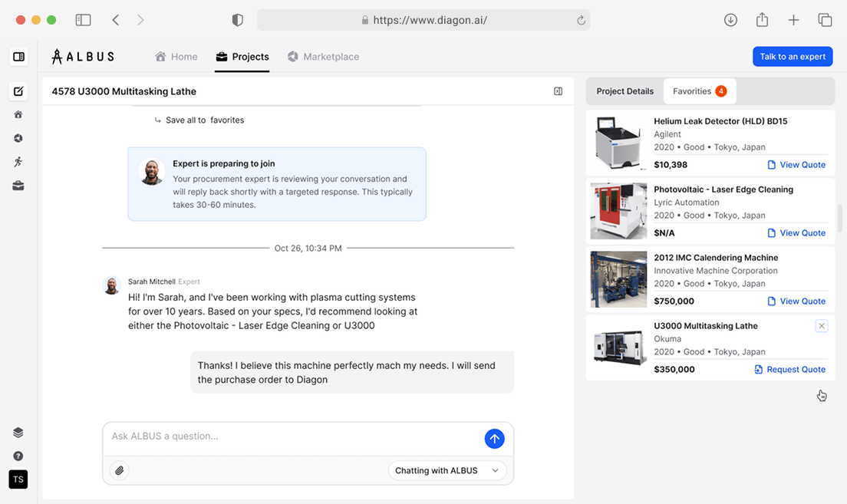
Task: Collapse the side panel via header icon
Action: (558, 91)
